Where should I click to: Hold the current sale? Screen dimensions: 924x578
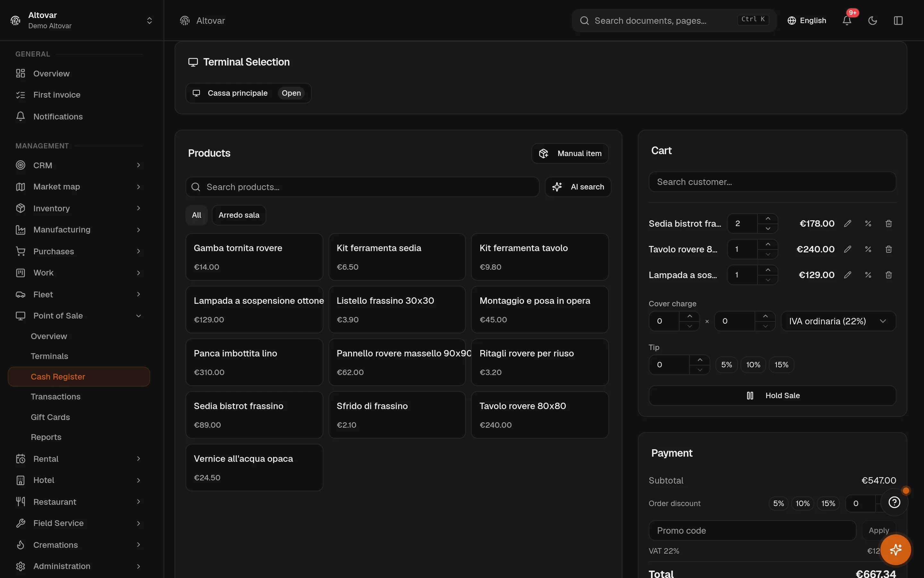tap(772, 396)
